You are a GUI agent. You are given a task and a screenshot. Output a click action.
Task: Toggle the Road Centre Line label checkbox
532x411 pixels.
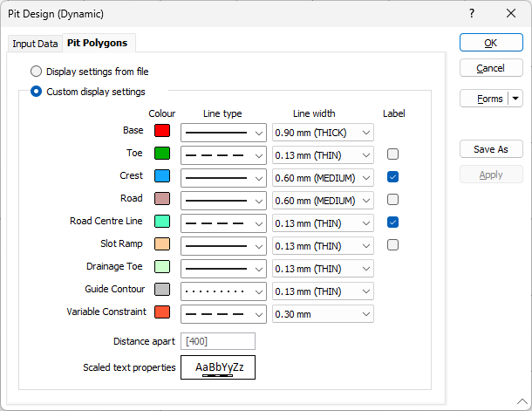pyautogui.click(x=393, y=223)
